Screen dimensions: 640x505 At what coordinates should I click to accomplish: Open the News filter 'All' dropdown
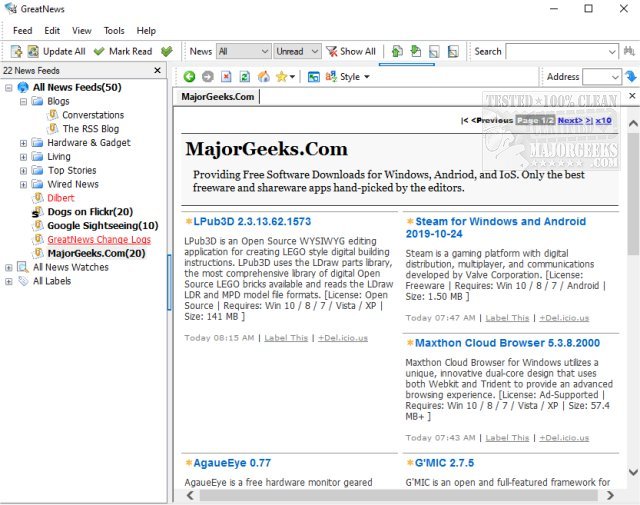pos(243,51)
